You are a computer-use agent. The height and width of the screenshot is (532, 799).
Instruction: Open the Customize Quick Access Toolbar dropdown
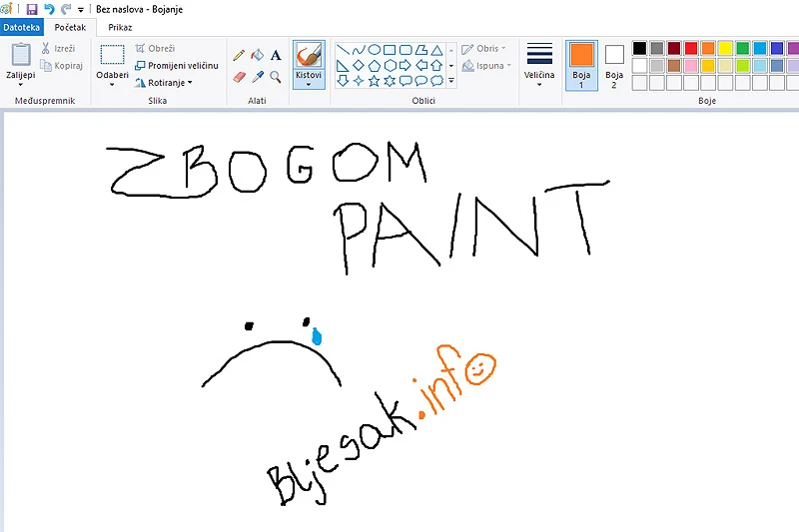tap(81, 10)
